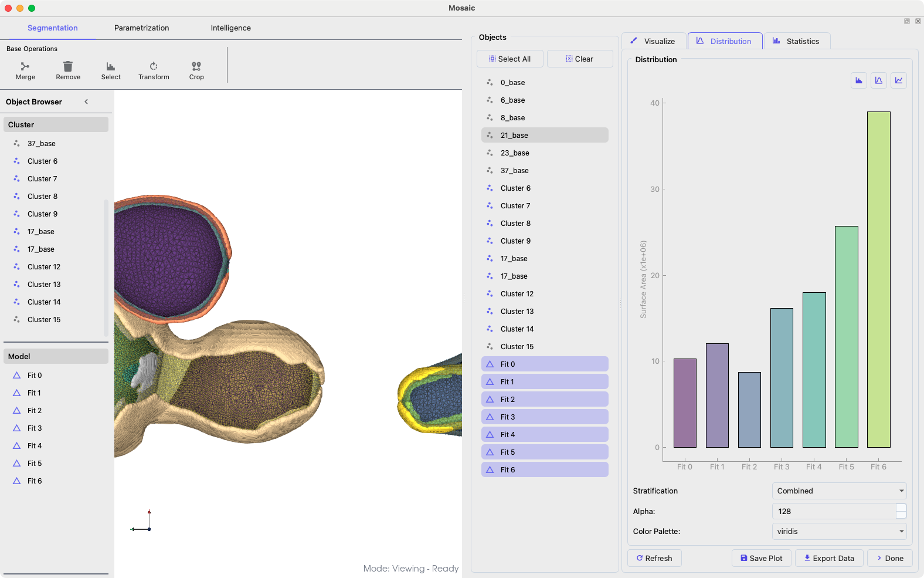Click the Remove trash icon

tap(68, 66)
